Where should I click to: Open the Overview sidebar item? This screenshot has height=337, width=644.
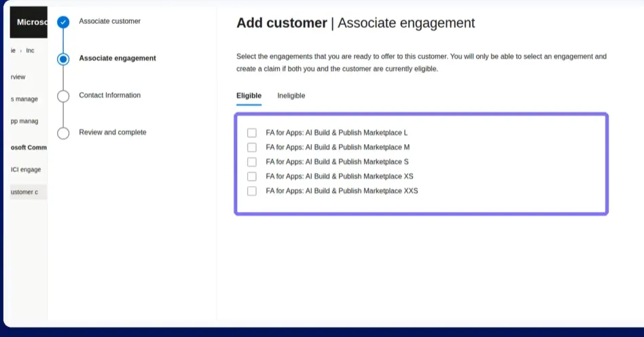[18, 77]
